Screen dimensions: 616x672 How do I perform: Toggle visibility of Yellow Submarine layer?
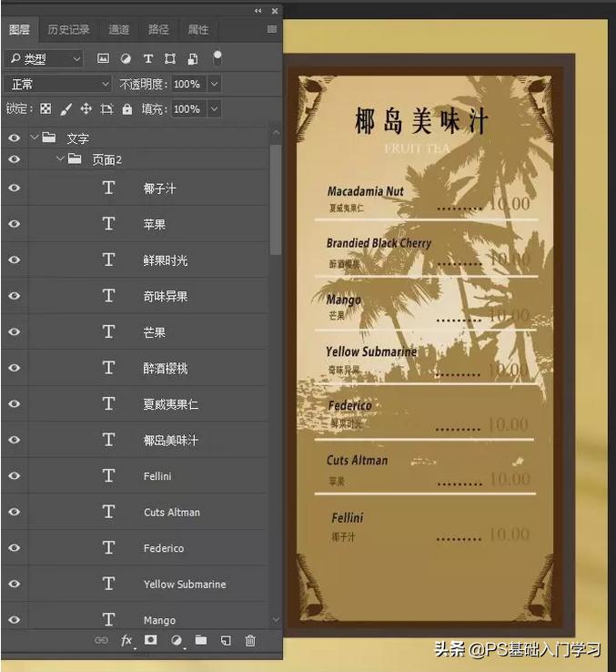click(15, 585)
